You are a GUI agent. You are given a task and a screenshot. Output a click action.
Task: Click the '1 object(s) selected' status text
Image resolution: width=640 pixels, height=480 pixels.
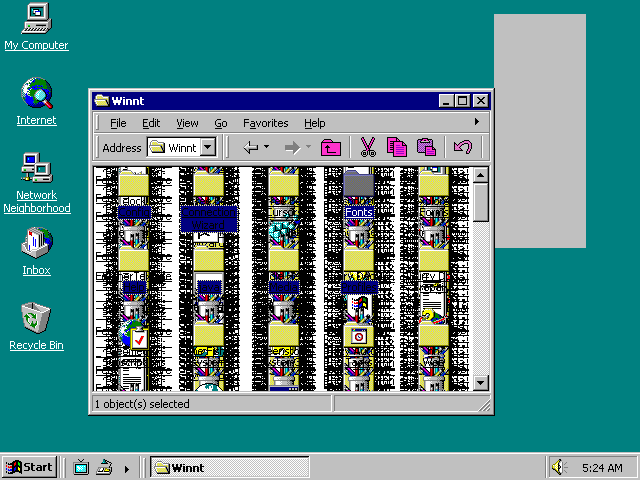pyautogui.click(x=142, y=404)
